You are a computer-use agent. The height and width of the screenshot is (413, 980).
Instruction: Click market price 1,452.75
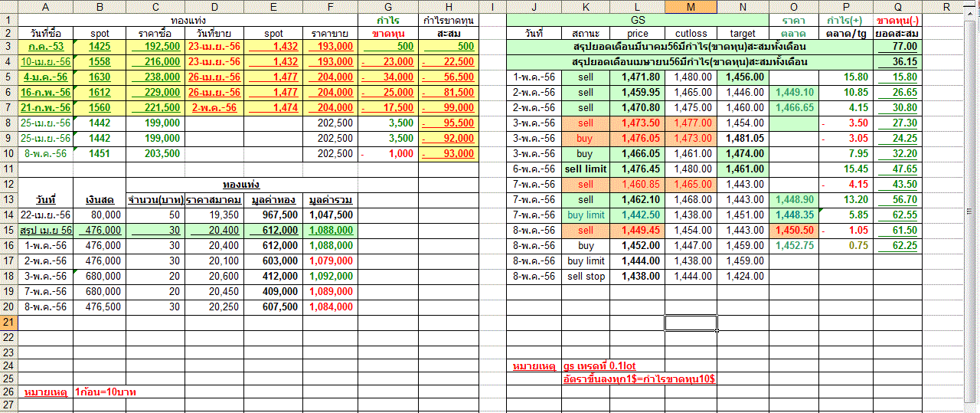pos(794,245)
